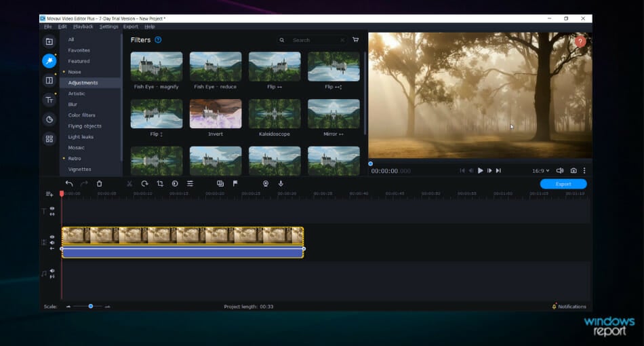Take a snapshot with the camera icon
644x346 pixels.
point(573,171)
